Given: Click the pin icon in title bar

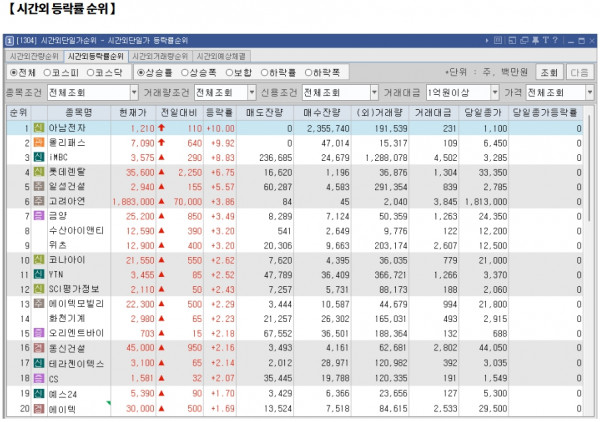Looking at the screenshot, I should tap(535, 40).
